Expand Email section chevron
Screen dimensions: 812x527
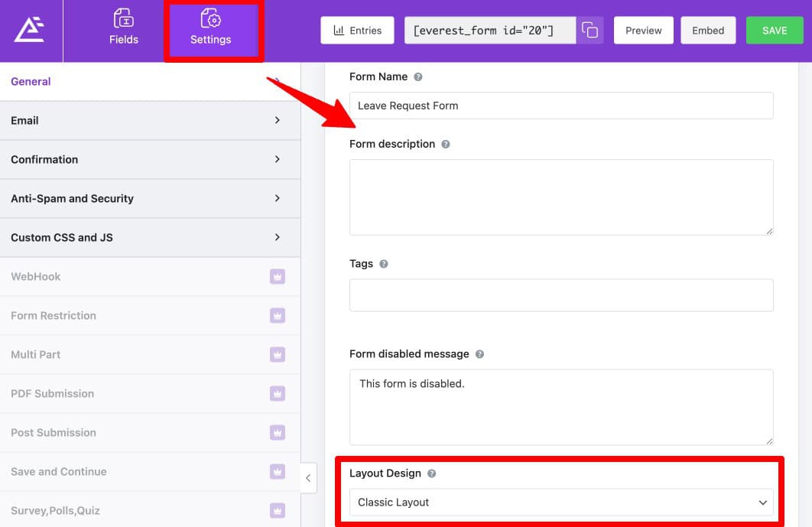[x=278, y=120]
